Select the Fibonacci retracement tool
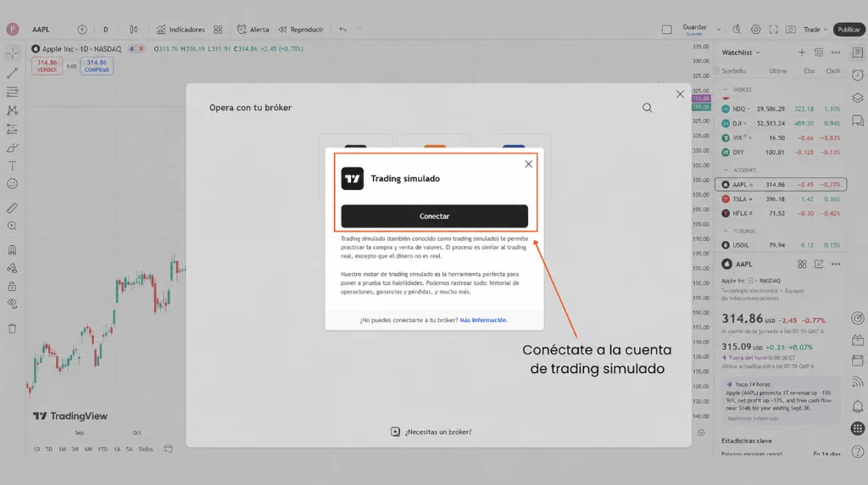The height and width of the screenshot is (485, 868). pos(12,92)
